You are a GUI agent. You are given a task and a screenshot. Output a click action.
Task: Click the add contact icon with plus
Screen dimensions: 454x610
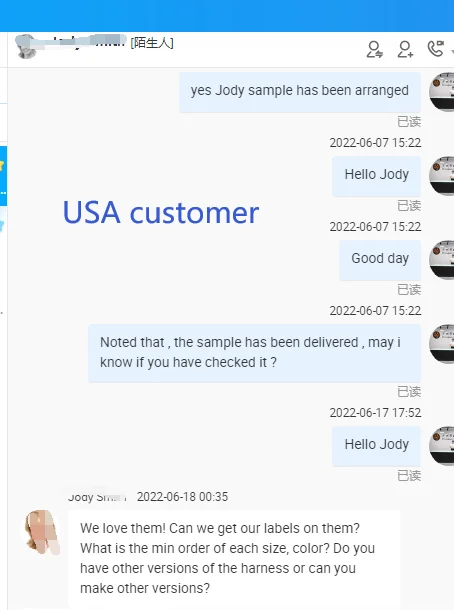(x=405, y=49)
